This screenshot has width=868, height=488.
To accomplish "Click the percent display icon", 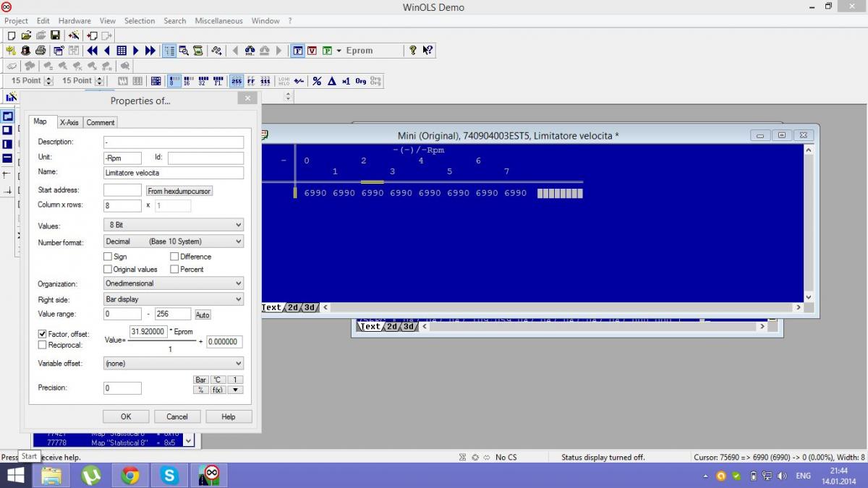I will [x=317, y=81].
